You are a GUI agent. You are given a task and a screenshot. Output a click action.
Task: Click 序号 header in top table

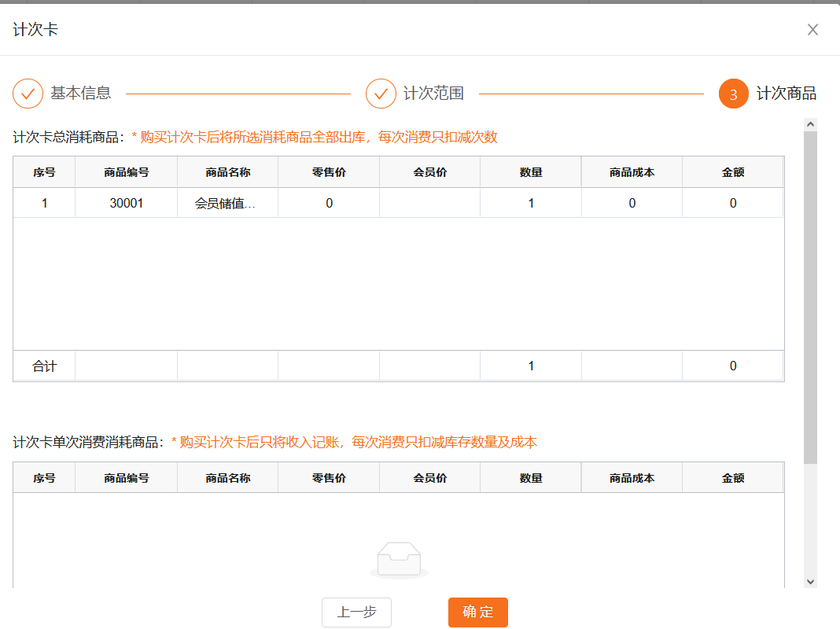pyautogui.click(x=45, y=172)
